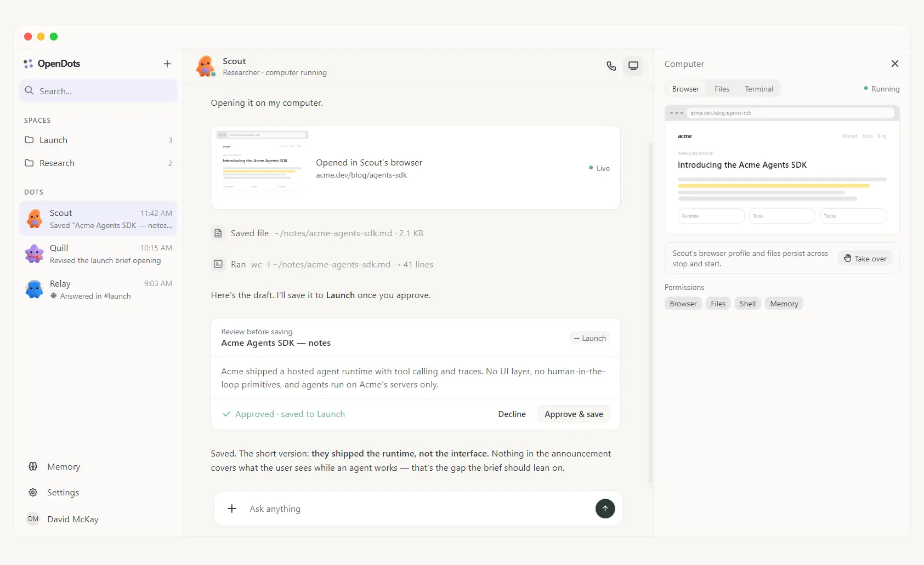Close the Computer panel
Screen dimensions: 924x565
(895, 64)
